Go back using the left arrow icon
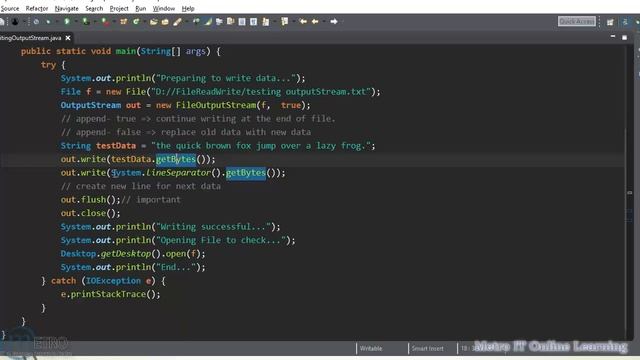 tap(315, 21)
